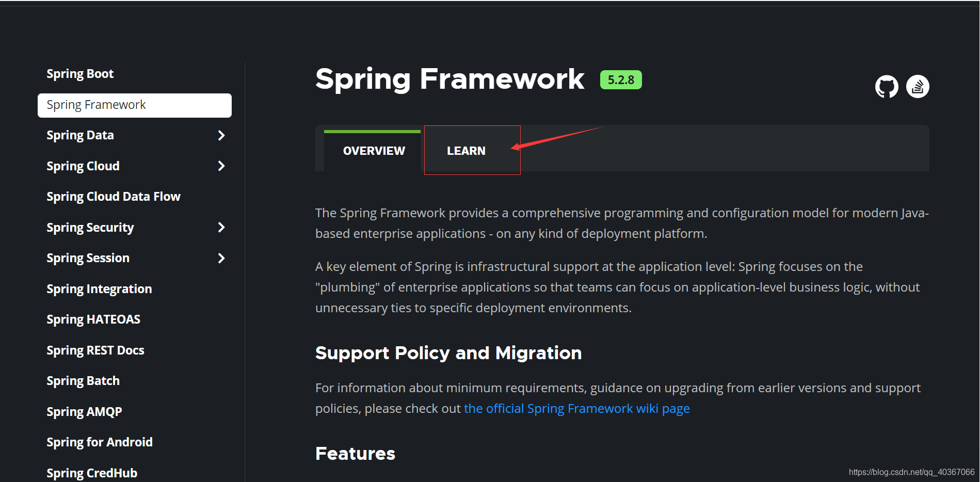Expand the Spring Security submenu chevron
Screen dimensions: 980x482
[221, 228]
